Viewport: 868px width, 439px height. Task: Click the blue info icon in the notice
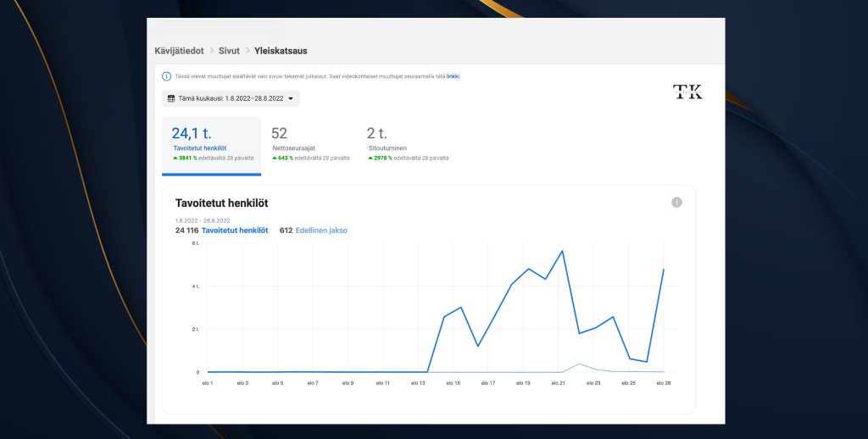[166, 76]
